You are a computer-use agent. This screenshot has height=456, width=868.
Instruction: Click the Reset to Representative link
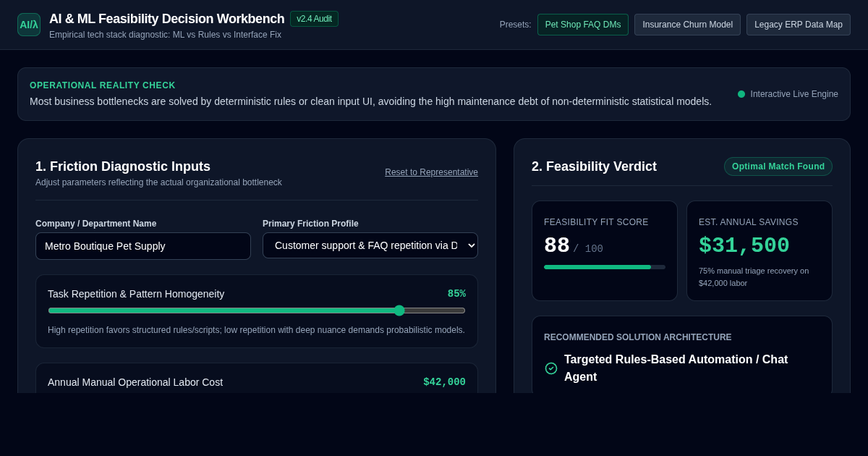[431, 172]
